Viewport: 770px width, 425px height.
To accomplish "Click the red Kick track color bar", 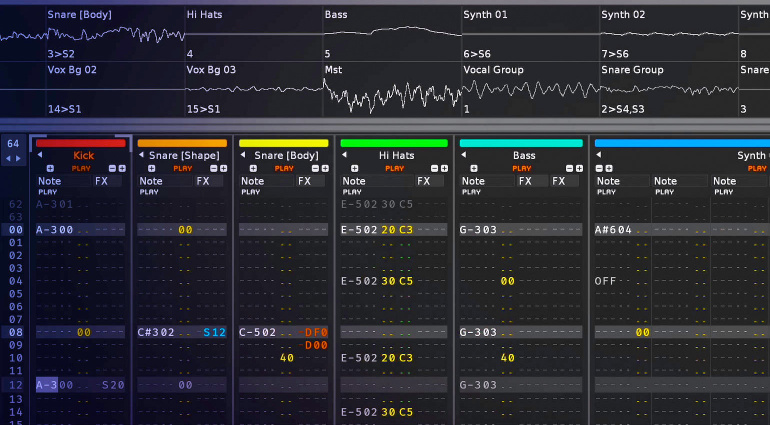I will click(x=82, y=143).
